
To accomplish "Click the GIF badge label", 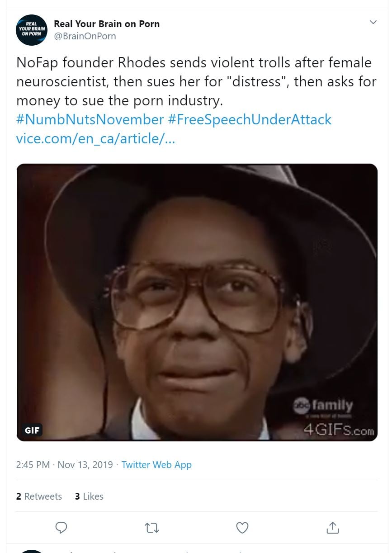I will coord(32,430).
